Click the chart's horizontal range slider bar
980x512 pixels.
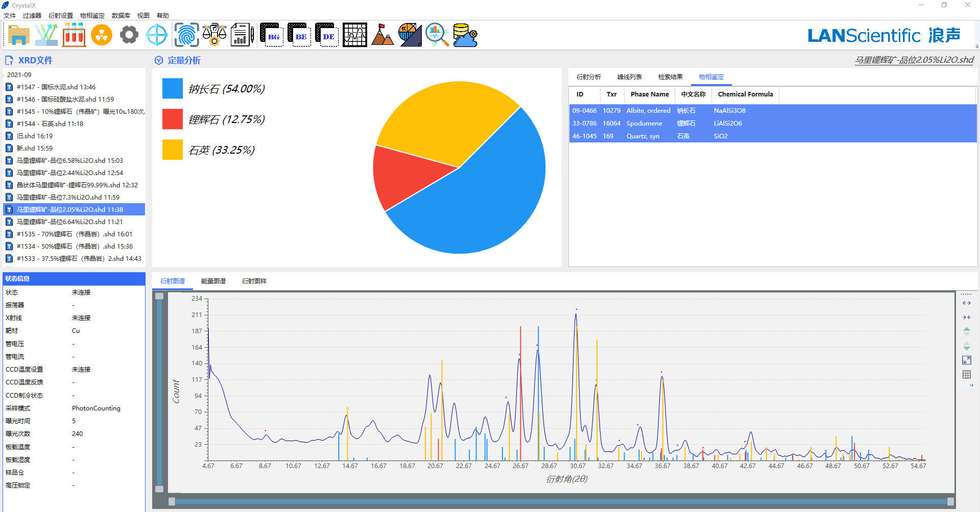click(x=561, y=502)
